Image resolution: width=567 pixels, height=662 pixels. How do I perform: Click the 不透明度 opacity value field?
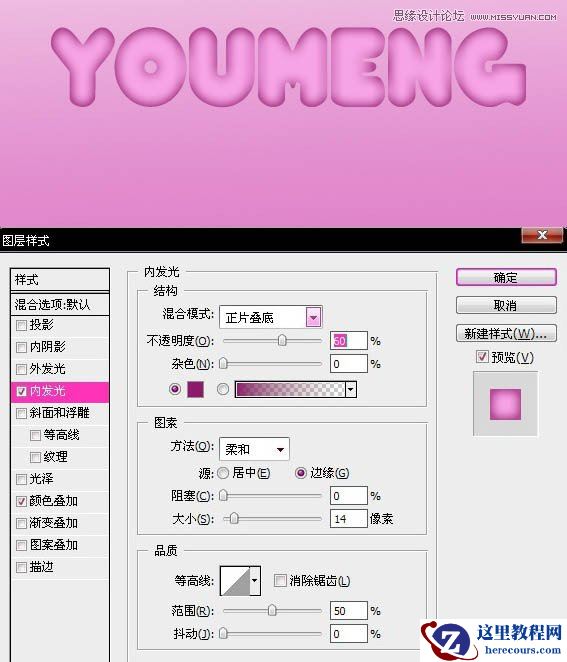click(x=349, y=340)
